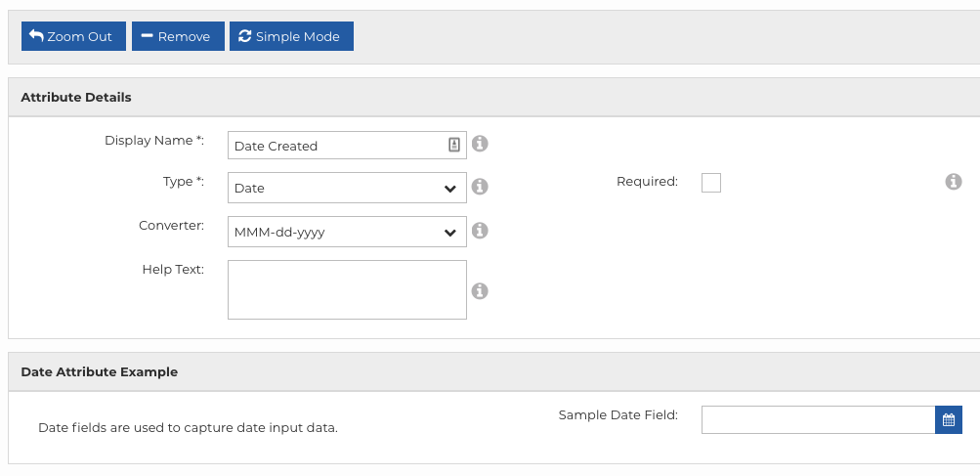This screenshot has width=980, height=476.
Task: Open the calendar picker for Sample Date Field
Action: 948,419
